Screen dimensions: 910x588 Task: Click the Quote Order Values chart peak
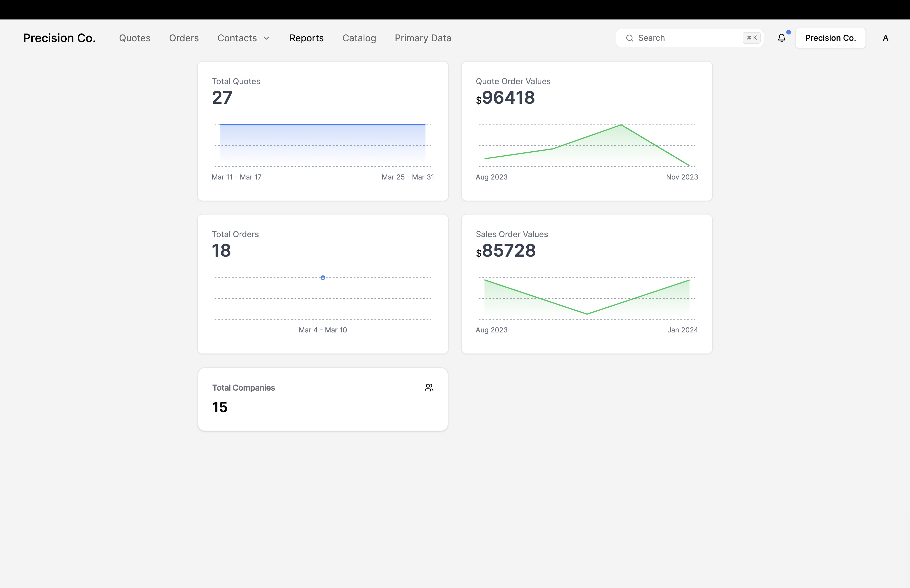pos(621,125)
